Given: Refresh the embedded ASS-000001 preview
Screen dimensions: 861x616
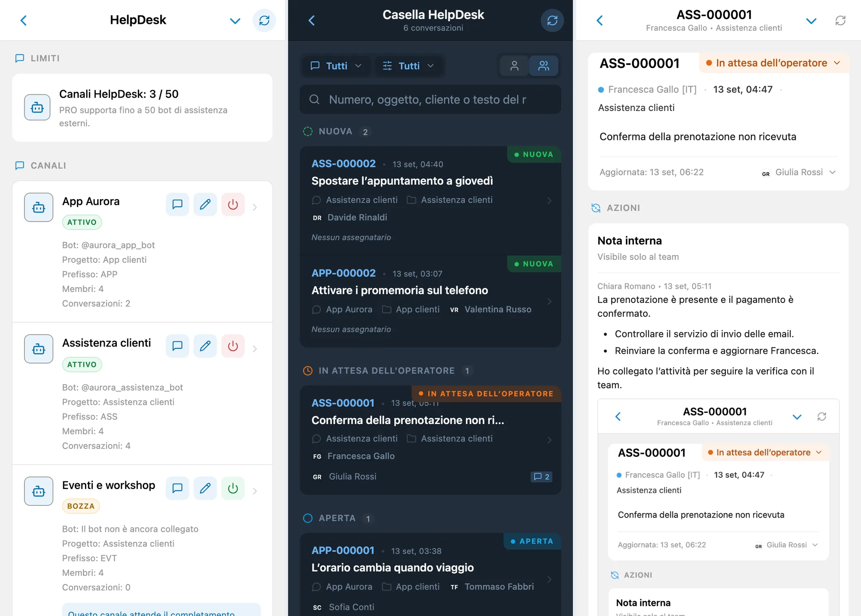Looking at the screenshot, I should (x=822, y=416).
